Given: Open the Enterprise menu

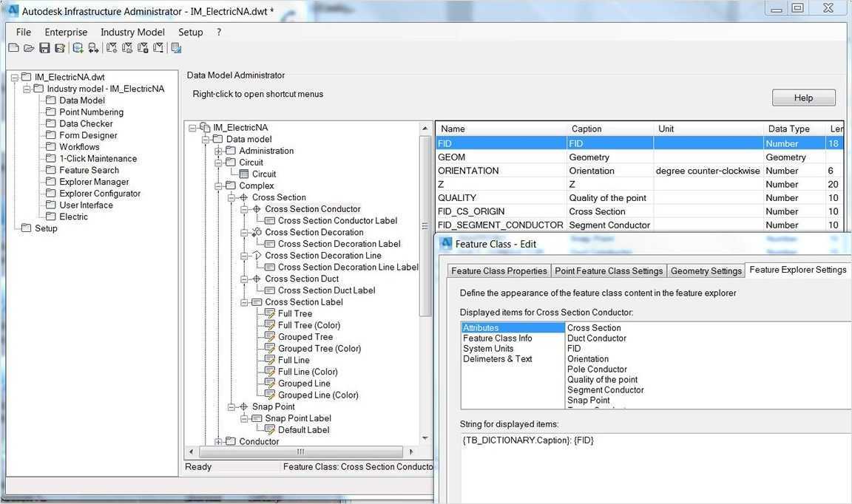Looking at the screenshot, I should click(66, 32).
